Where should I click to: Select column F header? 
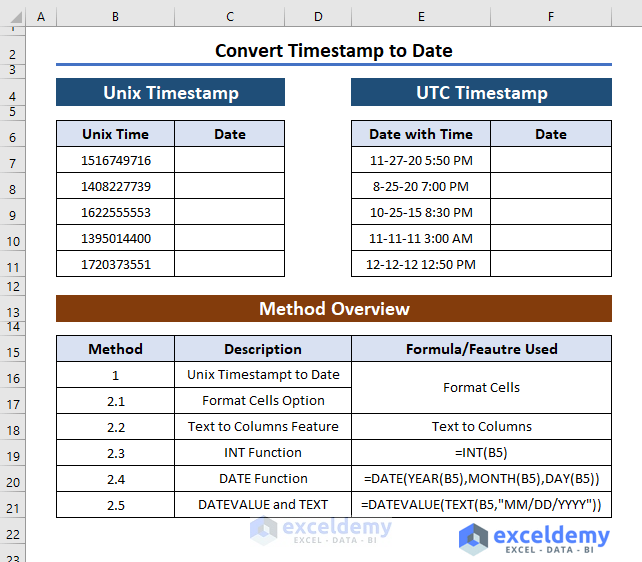551,16
